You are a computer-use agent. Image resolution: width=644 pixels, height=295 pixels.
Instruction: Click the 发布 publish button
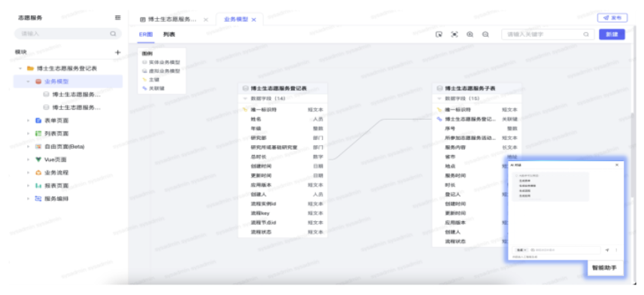click(612, 17)
